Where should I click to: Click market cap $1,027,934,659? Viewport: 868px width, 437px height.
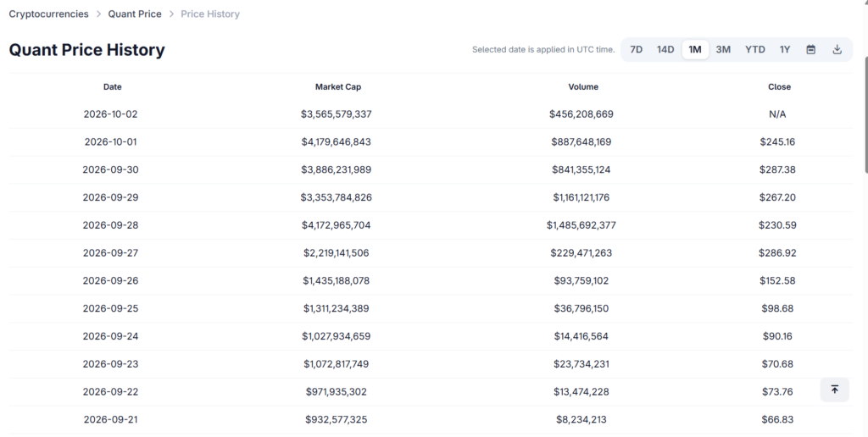coord(336,336)
